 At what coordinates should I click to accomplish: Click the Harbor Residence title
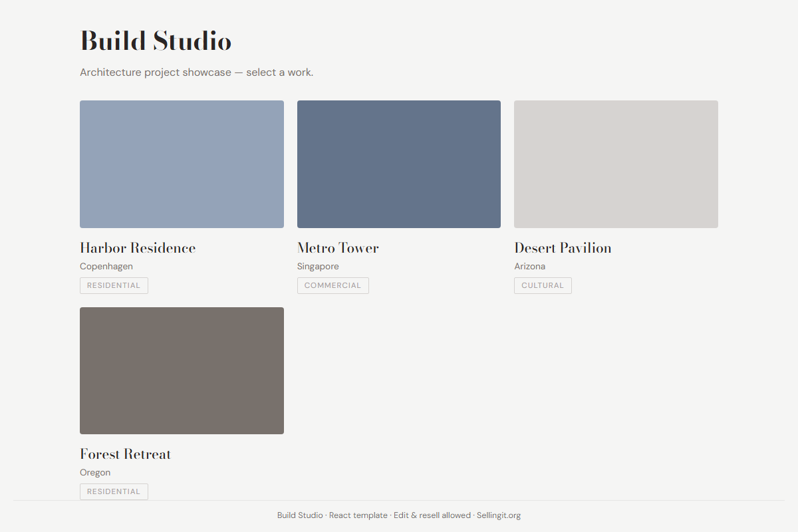tap(138, 248)
